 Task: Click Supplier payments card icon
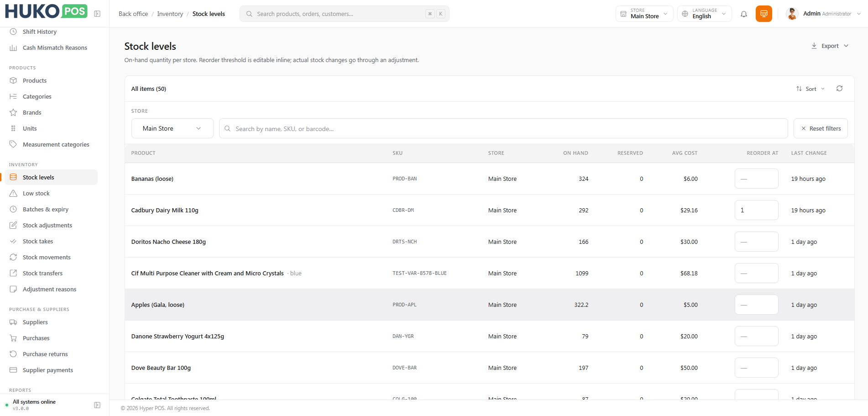13,370
